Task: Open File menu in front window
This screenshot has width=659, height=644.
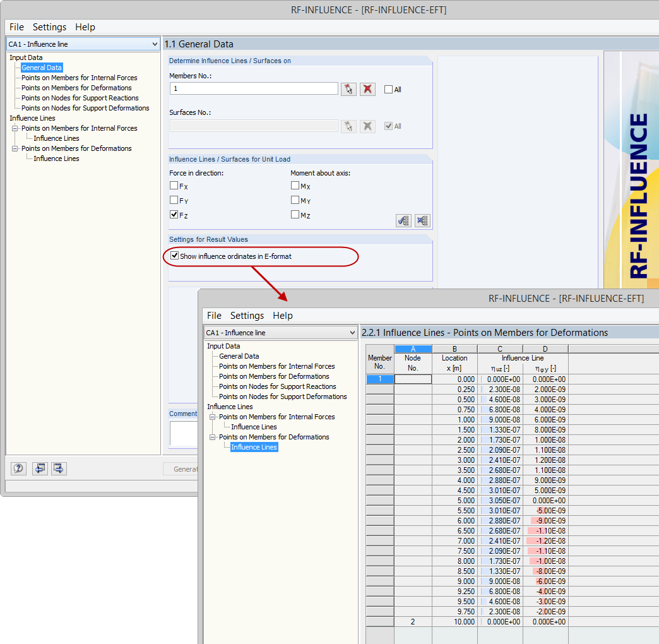Action: pyautogui.click(x=214, y=315)
